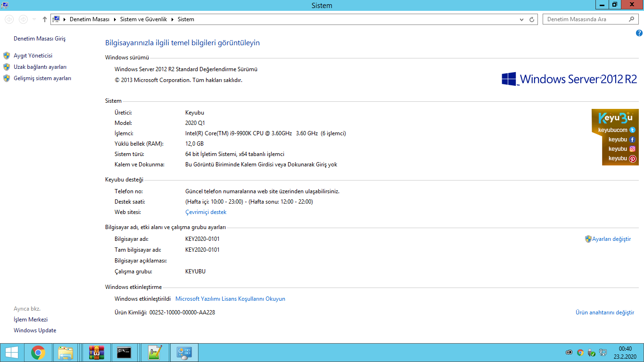Click the Creative Cloud tray icon
This screenshot has height=362, width=644.
coord(570,352)
